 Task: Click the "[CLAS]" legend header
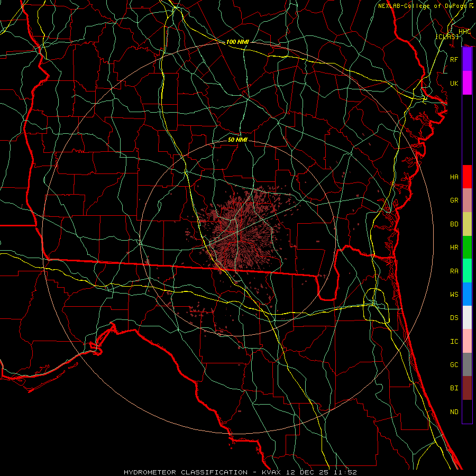447,36
